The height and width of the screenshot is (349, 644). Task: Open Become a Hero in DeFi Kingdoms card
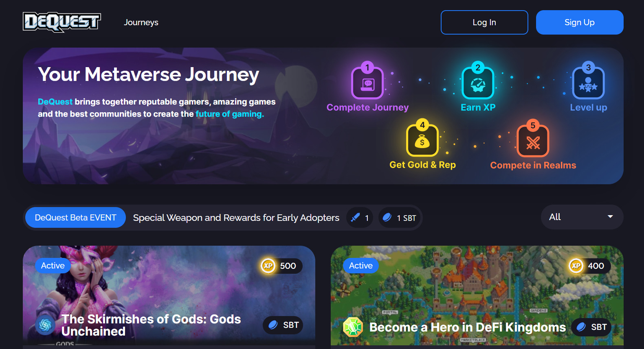point(477,296)
